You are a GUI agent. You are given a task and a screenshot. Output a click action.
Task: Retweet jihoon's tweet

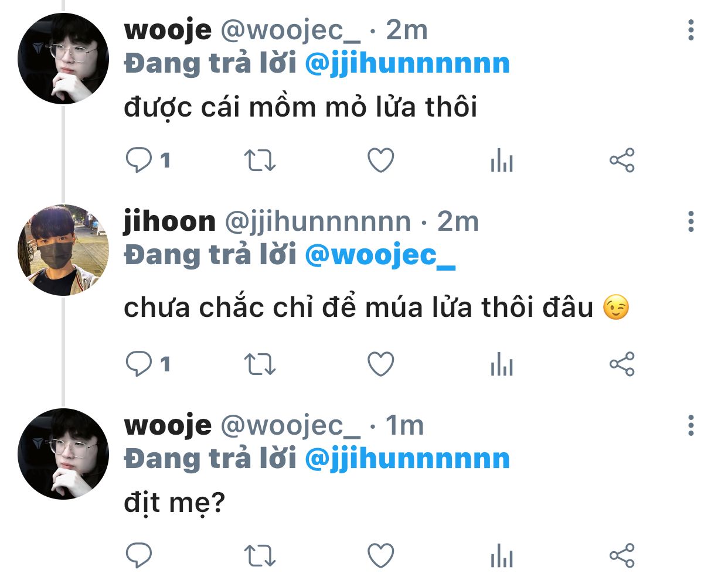(260, 364)
